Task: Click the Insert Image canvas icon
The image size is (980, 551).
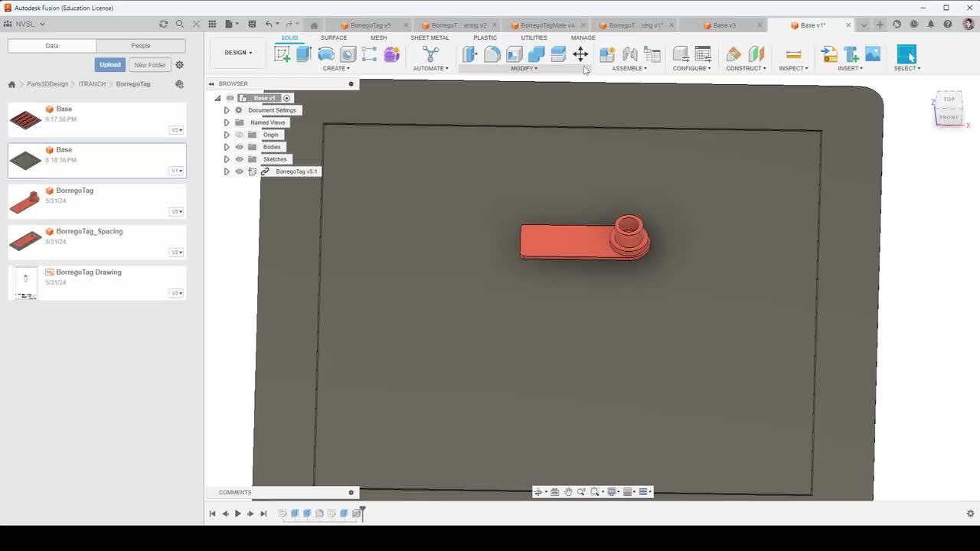Action: 873,54
